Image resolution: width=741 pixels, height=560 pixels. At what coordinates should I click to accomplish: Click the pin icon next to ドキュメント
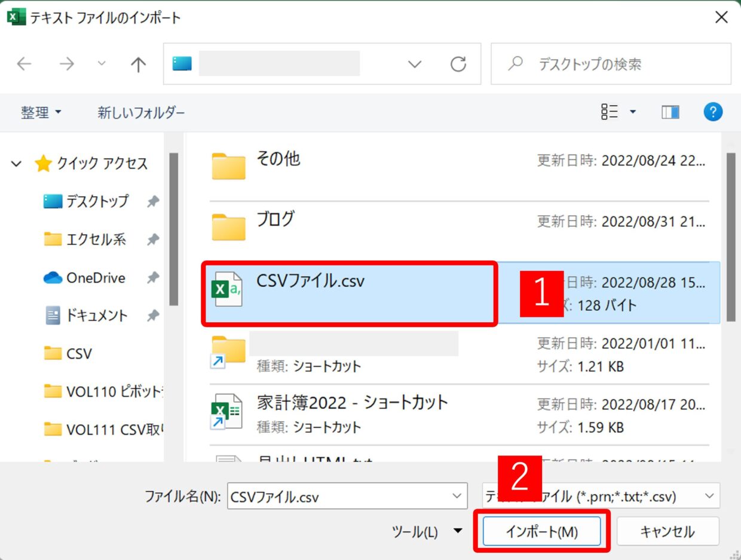click(153, 316)
